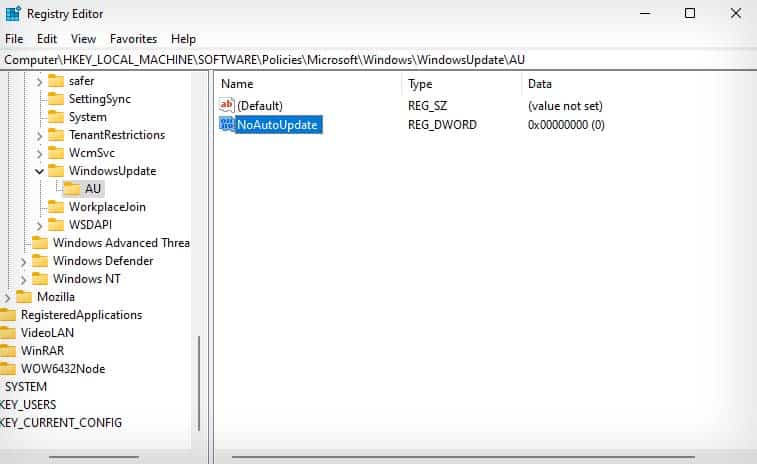Select the HKEY_CURRENT_CONFIG root key
The image size is (757, 464).
(x=61, y=422)
